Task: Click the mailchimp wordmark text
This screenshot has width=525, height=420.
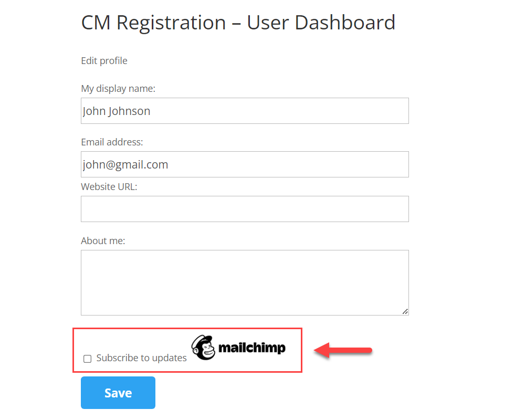Action: tap(252, 348)
